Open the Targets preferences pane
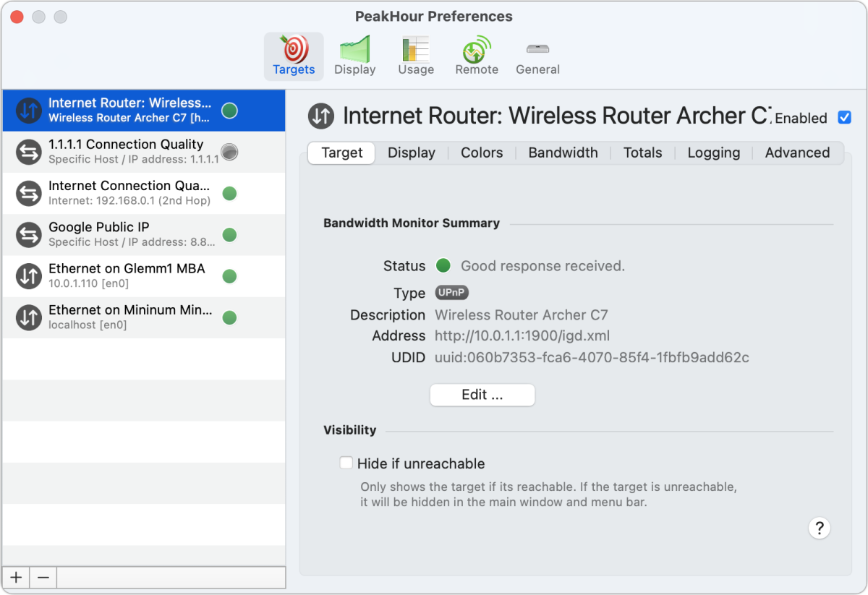The image size is (868, 595). tap(293, 56)
